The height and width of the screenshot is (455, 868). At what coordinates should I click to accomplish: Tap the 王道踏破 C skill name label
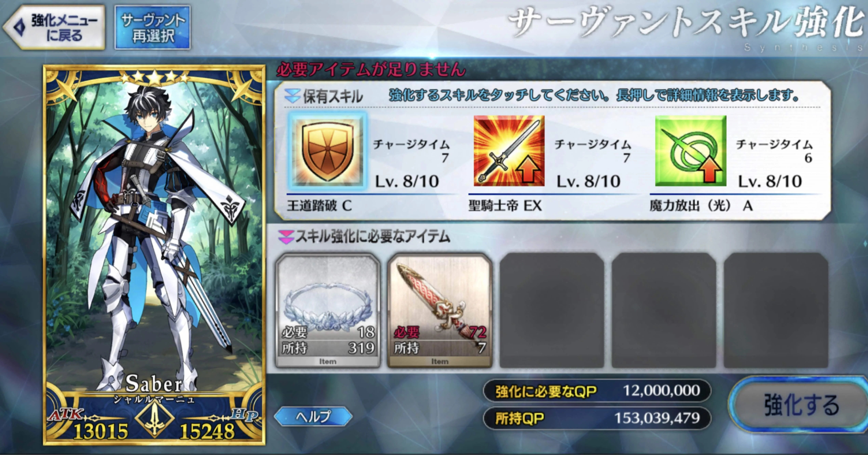point(320,205)
